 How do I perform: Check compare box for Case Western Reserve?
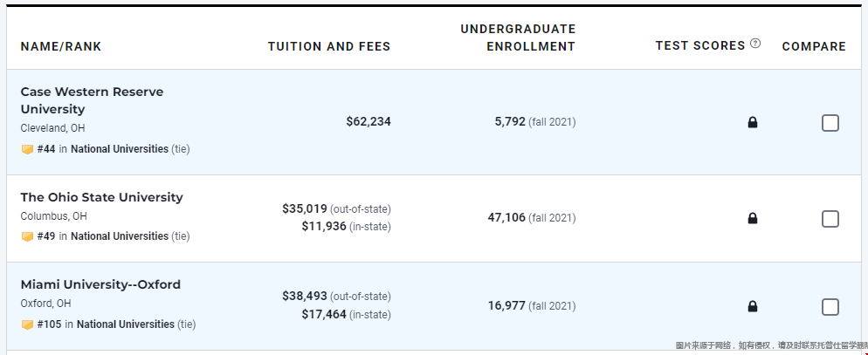coord(830,123)
